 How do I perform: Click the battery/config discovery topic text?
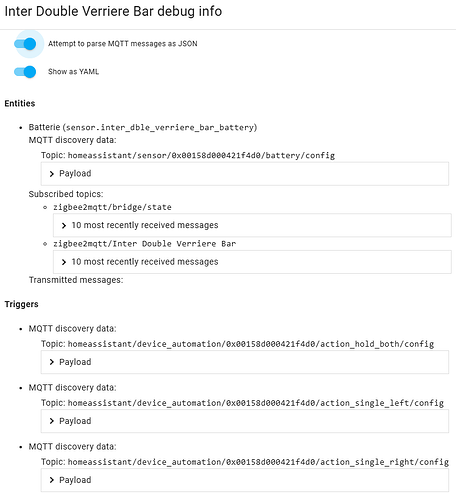201,155
